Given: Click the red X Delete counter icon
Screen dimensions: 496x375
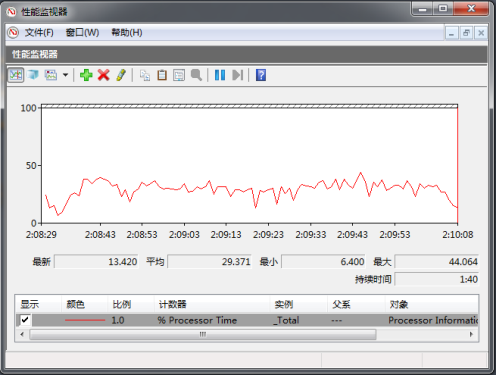Looking at the screenshot, I should [104, 75].
